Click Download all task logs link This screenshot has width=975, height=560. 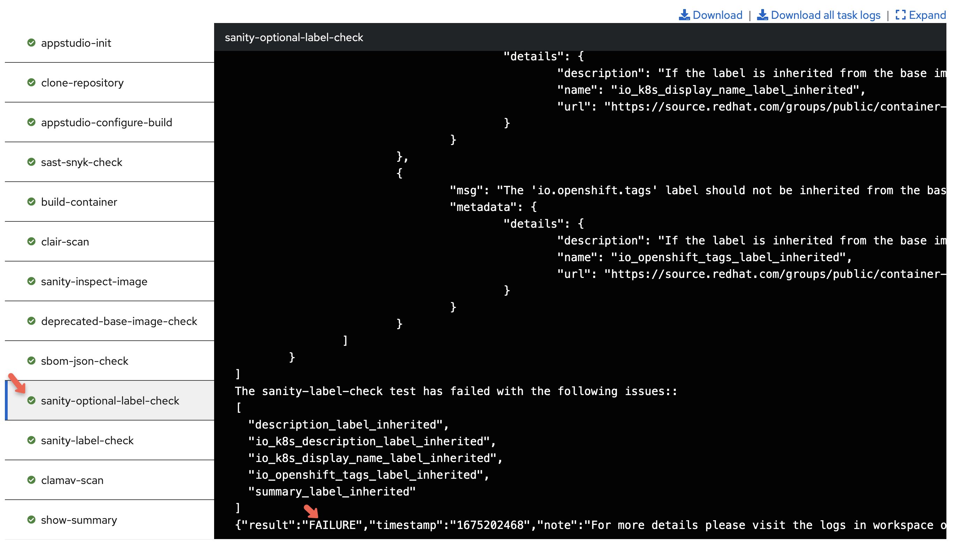tap(825, 15)
